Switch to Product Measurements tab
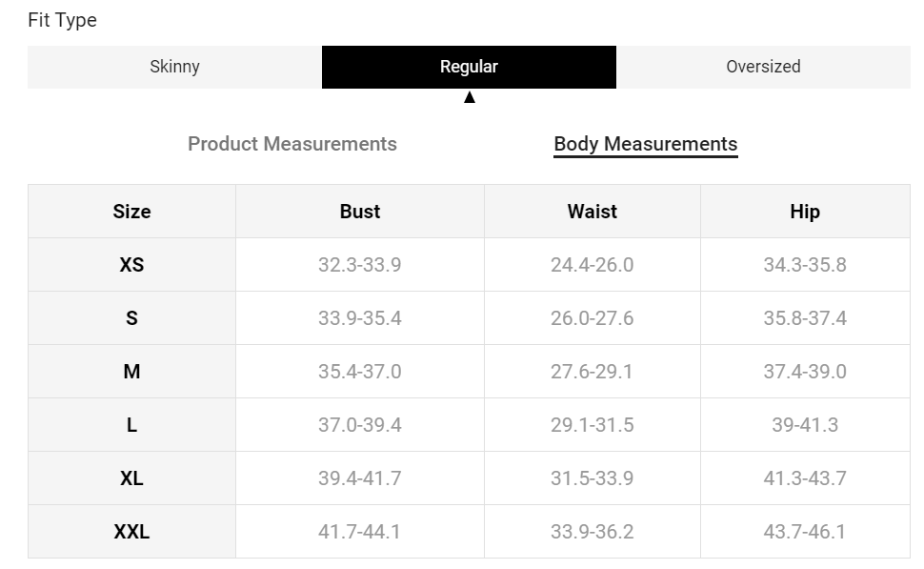Screen dimensions: 924x569 (292, 144)
